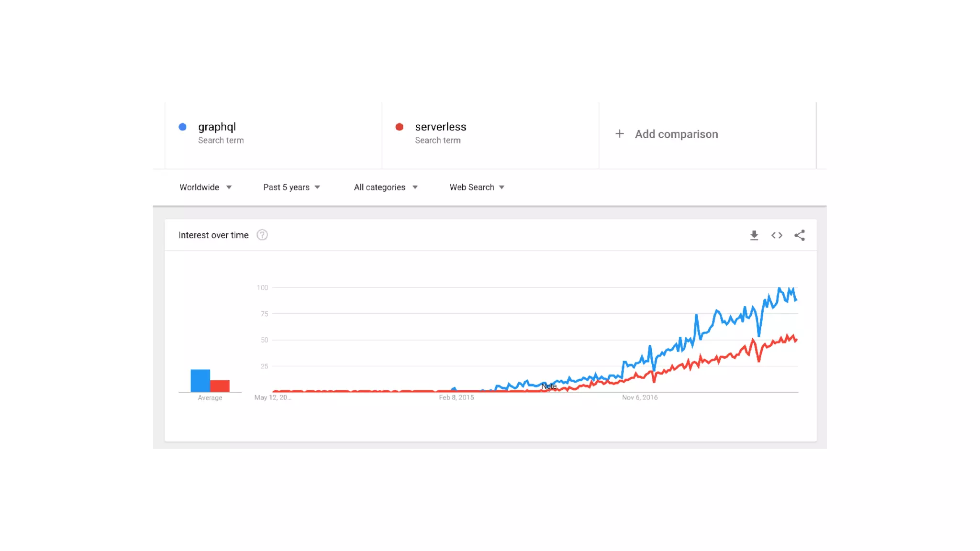The image size is (980, 551).
Task: Click the Interest over time heading
Action: coord(213,235)
